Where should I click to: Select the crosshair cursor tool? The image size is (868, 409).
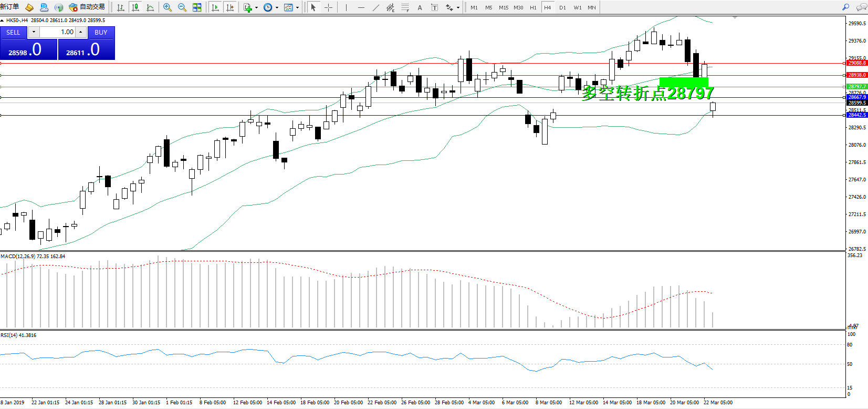click(x=328, y=7)
